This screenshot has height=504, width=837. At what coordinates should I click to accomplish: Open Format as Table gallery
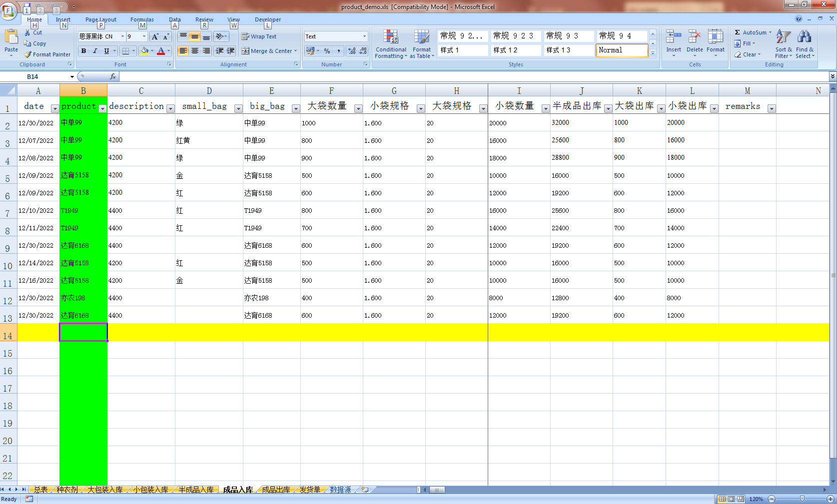422,44
